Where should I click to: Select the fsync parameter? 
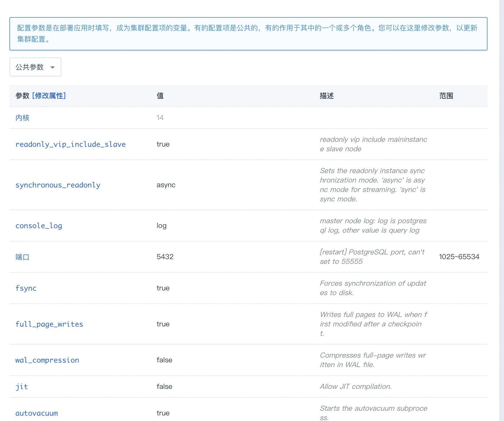point(26,288)
